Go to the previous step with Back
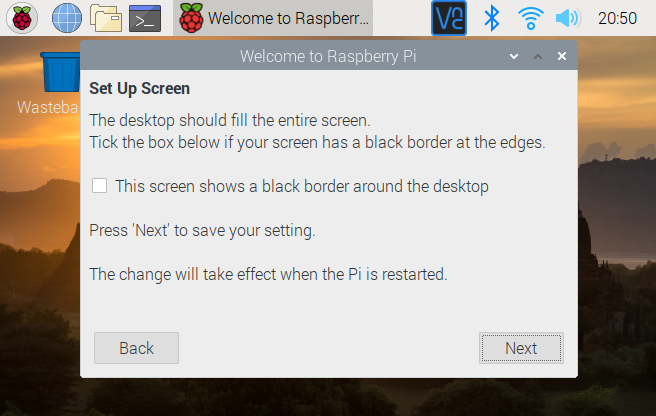Screen dimensions: 656x416 tap(136, 348)
